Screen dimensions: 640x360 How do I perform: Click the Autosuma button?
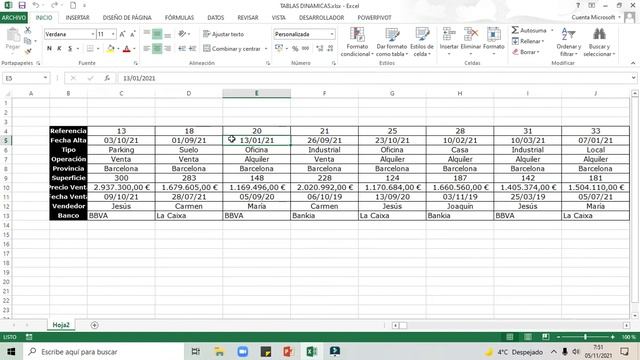(529, 31)
